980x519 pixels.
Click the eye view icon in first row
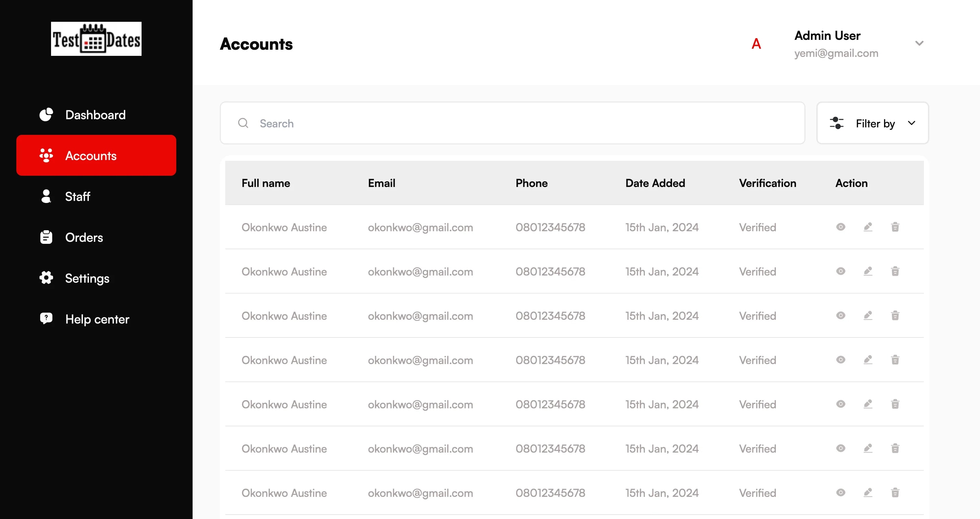click(x=840, y=227)
